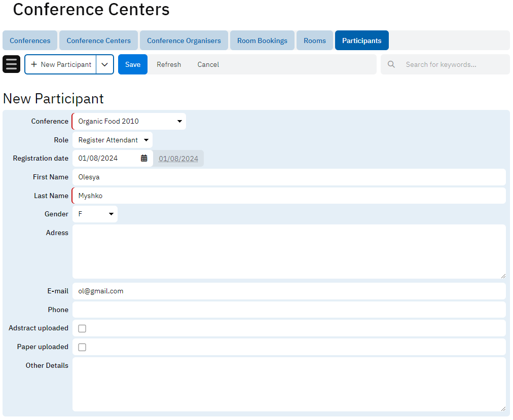Screen dimensions: 513x420
Task: Expand the Gender dropdown
Action: tap(95, 214)
